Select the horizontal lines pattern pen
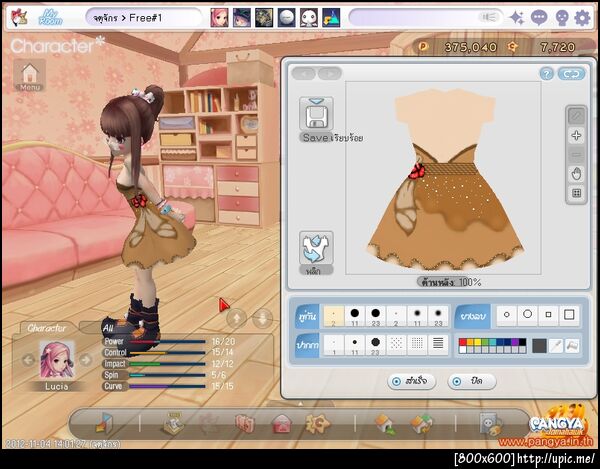Screen dimensions: 600x469 (x=438, y=344)
